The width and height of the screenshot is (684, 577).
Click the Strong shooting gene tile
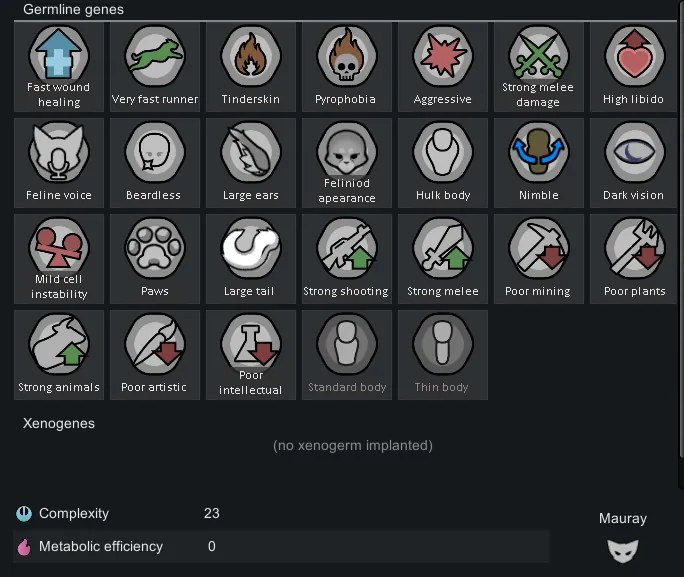[347, 259]
